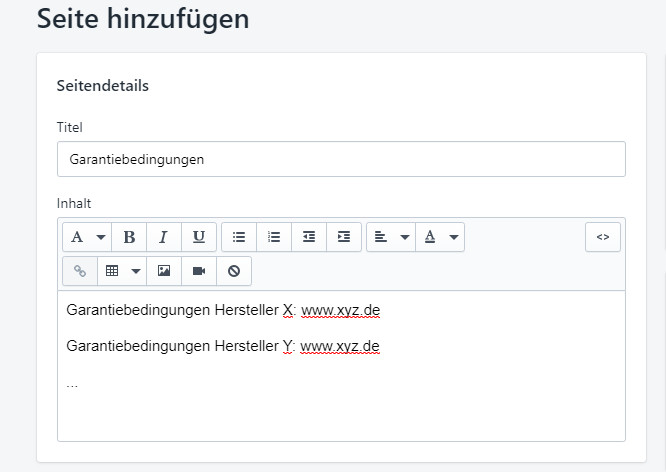Insert a numbered list
The height and width of the screenshot is (472, 666).
coord(274,237)
